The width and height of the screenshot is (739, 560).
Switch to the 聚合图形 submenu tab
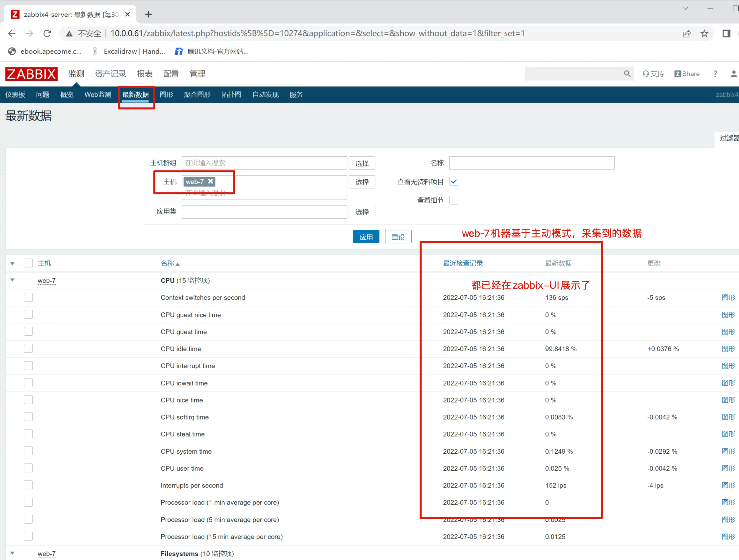[x=197, y=94]
